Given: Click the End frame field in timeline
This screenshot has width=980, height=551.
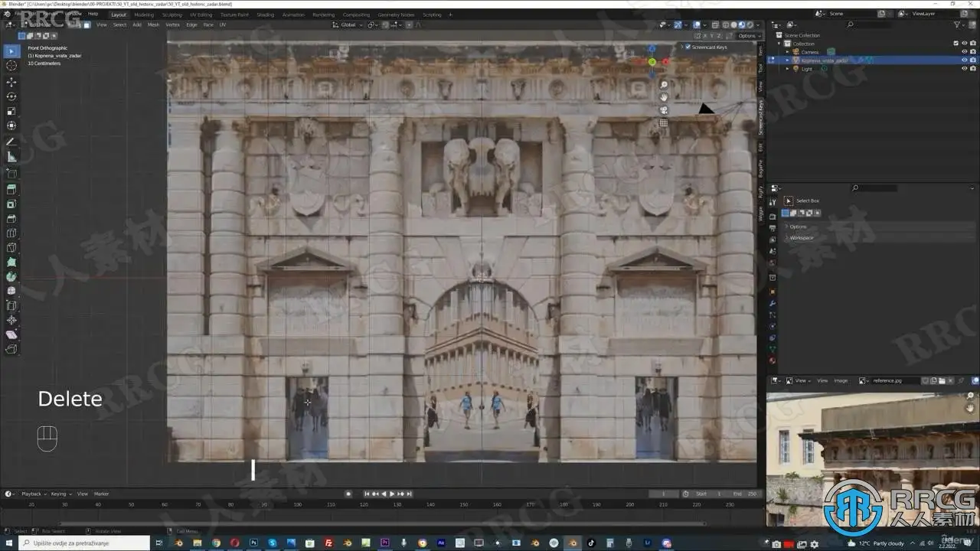Looking at the screenshot, I should [x=743, y=494].
